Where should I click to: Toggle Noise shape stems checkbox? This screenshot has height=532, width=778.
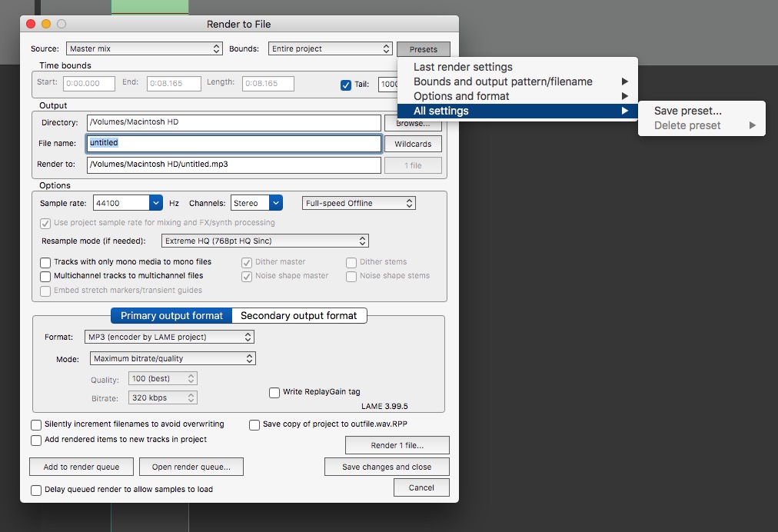tap(351, 277)
